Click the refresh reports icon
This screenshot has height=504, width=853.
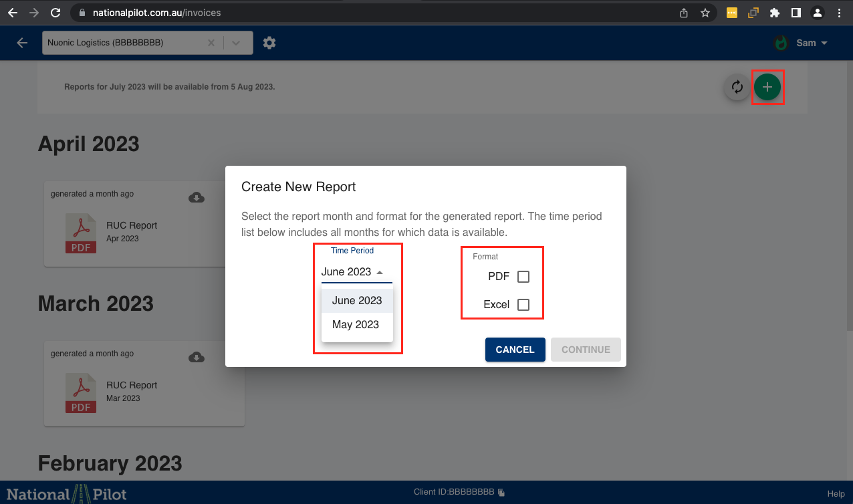[737, 87]
